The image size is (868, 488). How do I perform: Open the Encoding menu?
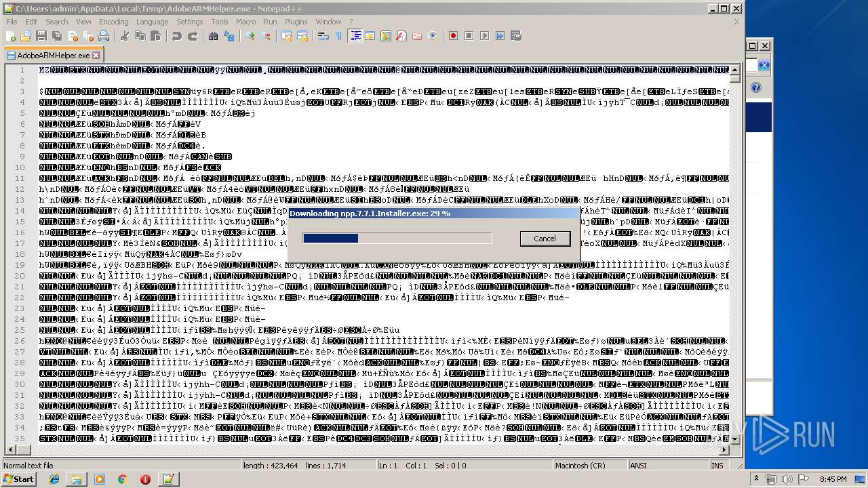click(x=113, y=22)
